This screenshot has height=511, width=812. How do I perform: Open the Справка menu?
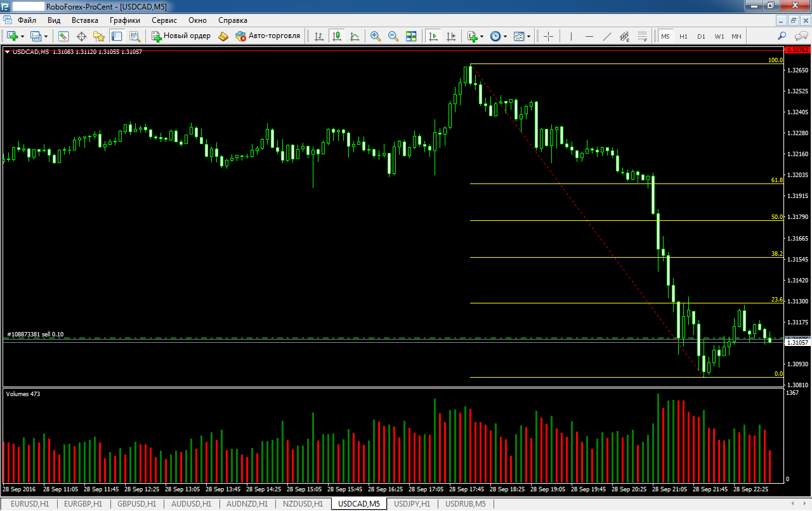click(x=233, y=20)
